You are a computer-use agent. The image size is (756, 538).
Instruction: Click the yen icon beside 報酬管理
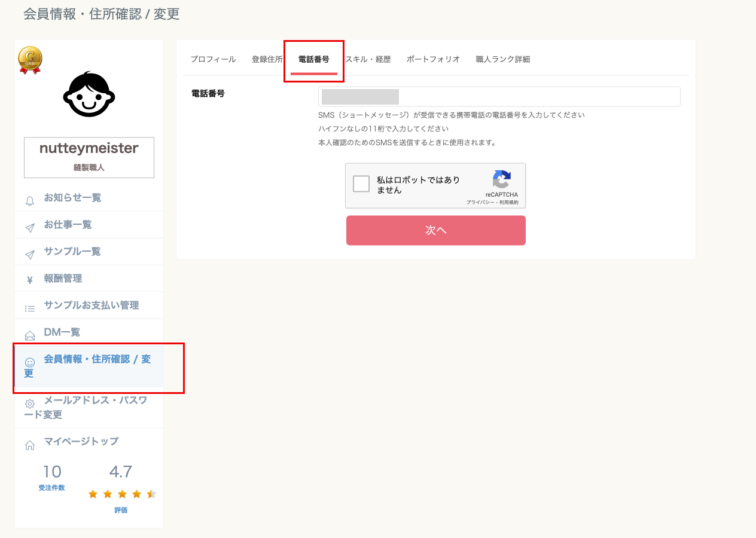tap(30, 280)
